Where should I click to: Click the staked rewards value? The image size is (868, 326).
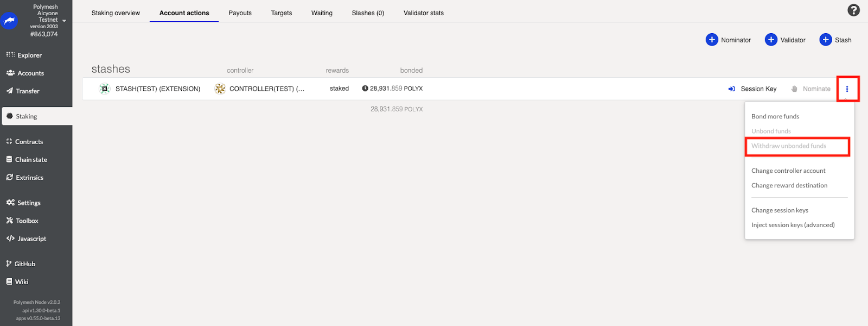click(x=339, y=89)
